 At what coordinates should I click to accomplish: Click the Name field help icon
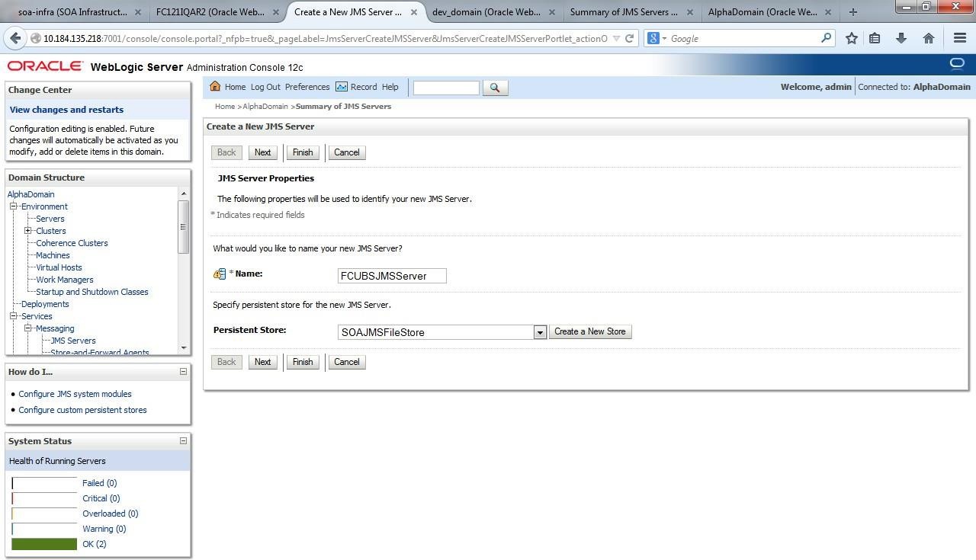[x=220, y=274]
